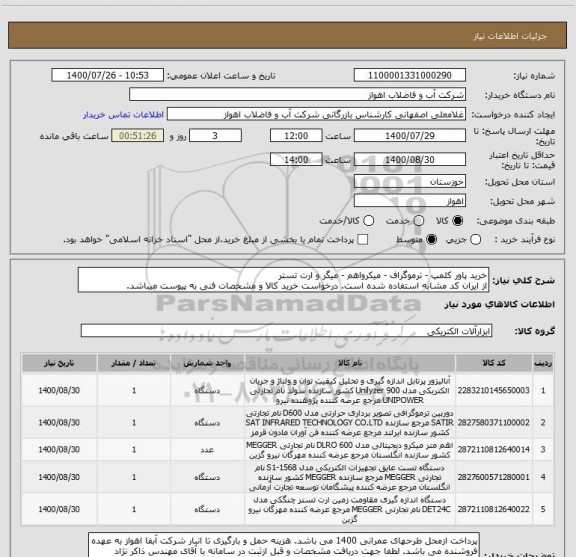Click item code 2827600571280001

[493, 477]
